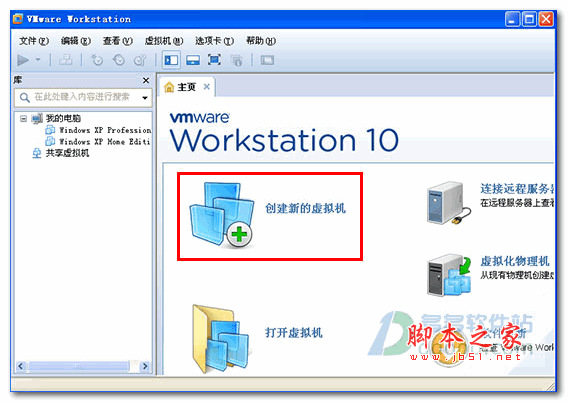This screenshot has height=403, width=568.
Task: Switch to the 主页 tab
Action: (188, 87)
